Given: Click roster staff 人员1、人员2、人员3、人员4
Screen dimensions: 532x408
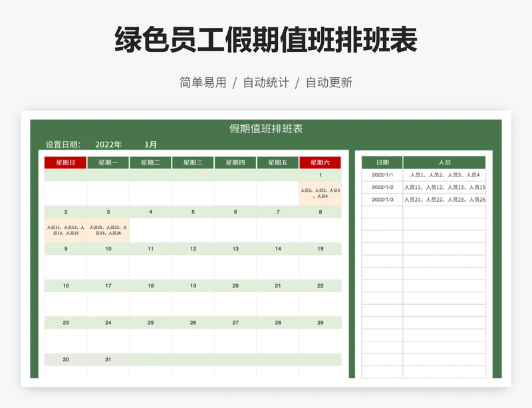Looking at the screenshot, I should 444,175.
